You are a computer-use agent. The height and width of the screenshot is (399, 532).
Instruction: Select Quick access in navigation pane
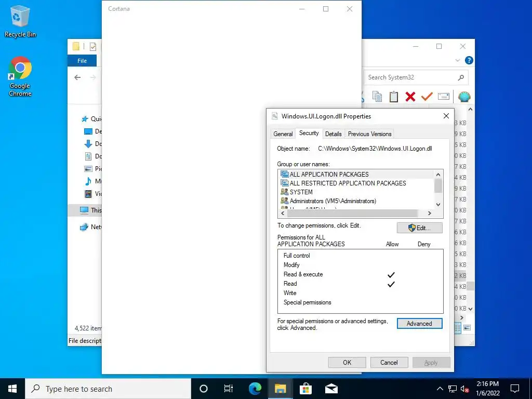click(91, 119)
